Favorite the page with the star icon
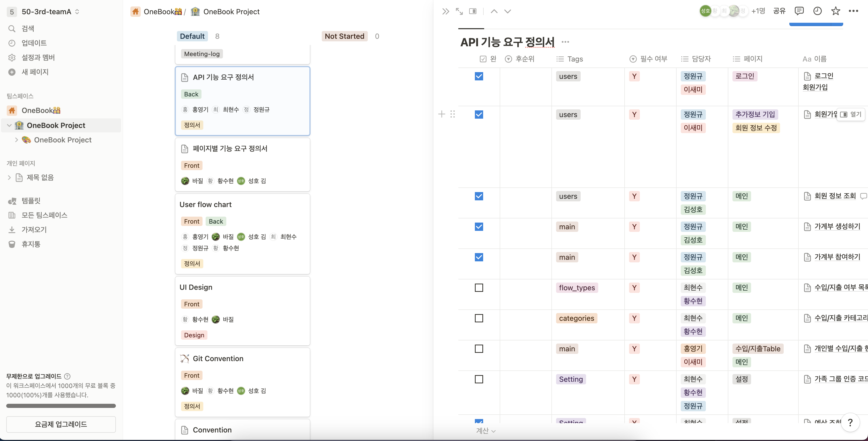The image size is (868, 441). 835,11
